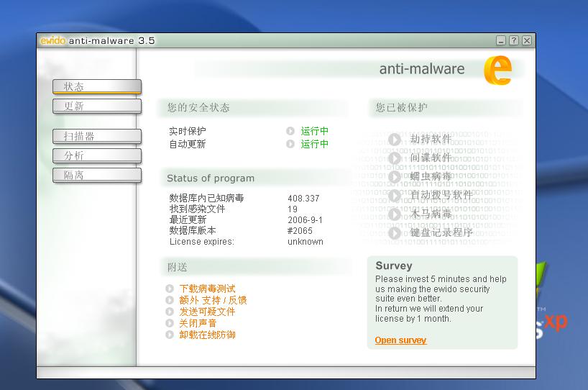Viewport: 588px width, 390px height.
Task: Click the arrow icon beside 自动更新 status
Action: (290, 144)
